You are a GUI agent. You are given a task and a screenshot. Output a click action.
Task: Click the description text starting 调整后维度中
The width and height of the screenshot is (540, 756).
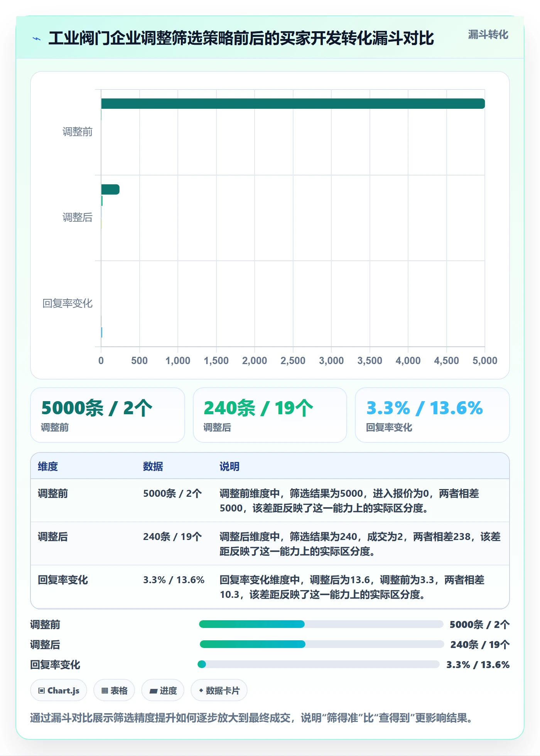coord(360,544)
